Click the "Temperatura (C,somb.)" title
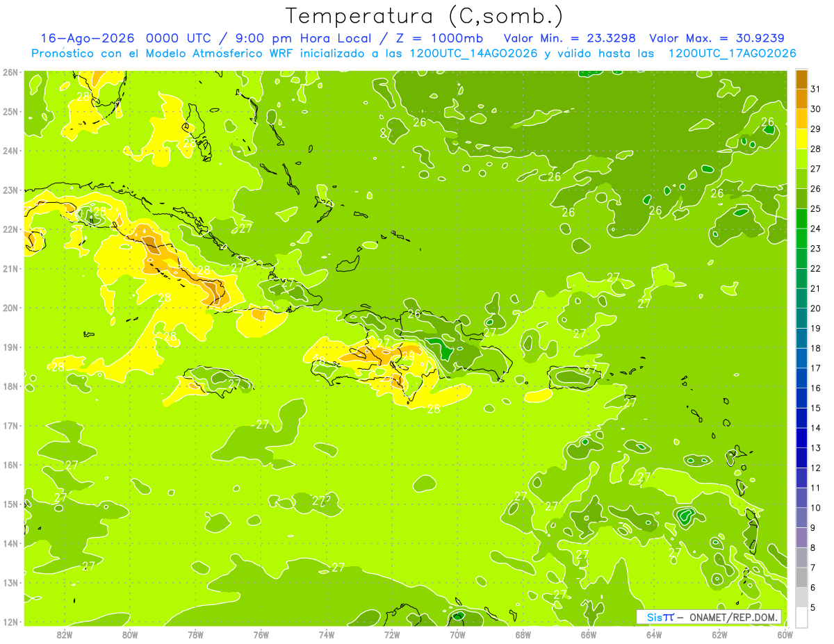 [x=425, y=16]
